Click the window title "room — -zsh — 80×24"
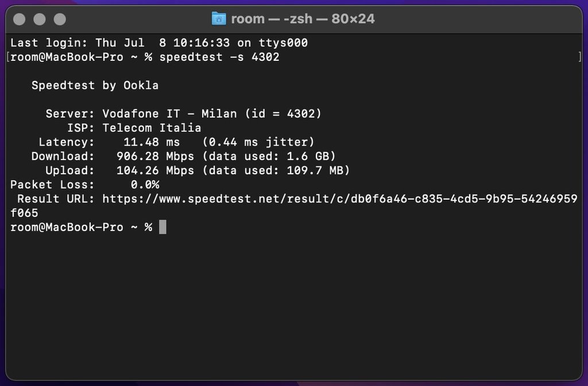Screen dimensions: 588x386 303,19
